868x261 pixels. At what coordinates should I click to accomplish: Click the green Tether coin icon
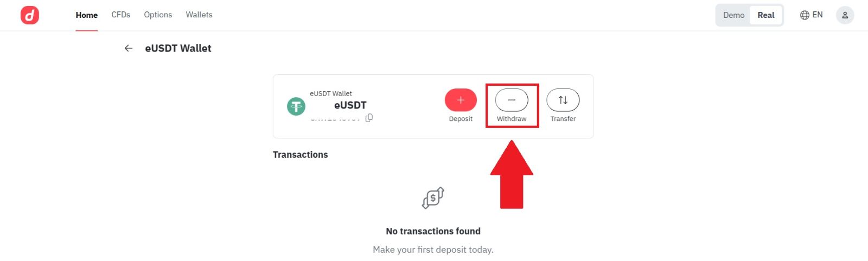point(296,106)
